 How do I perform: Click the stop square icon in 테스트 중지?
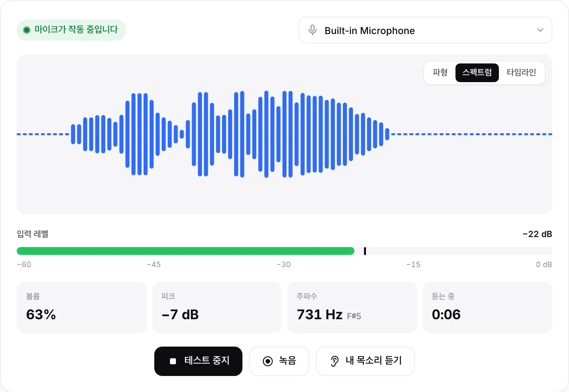click(173, 361)
